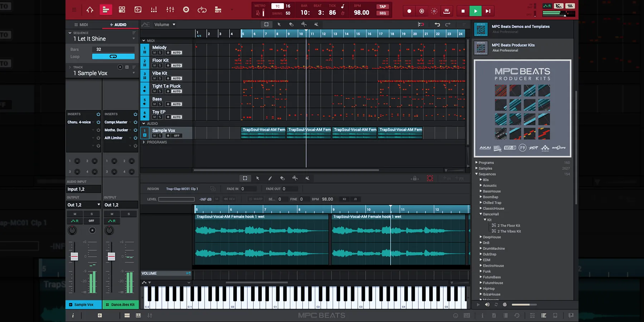Collapse the DanceHall tree item

pyautogui.click(x=481, y=214)
